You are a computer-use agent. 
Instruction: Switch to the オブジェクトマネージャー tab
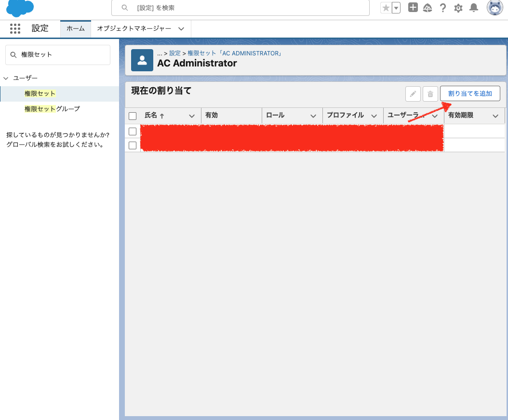[134, 28]
